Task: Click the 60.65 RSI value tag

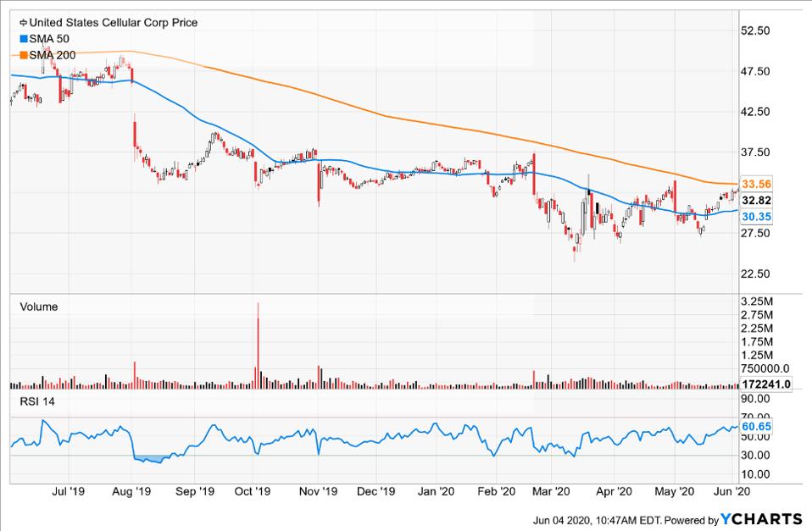Action: click(x=756, y=427)
